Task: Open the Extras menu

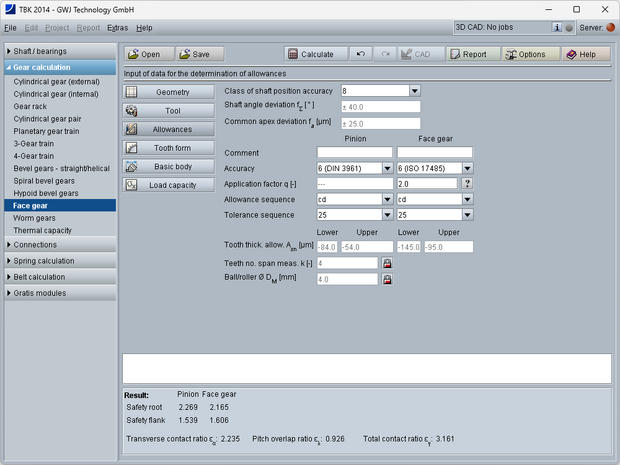Action: click(117, 28)
